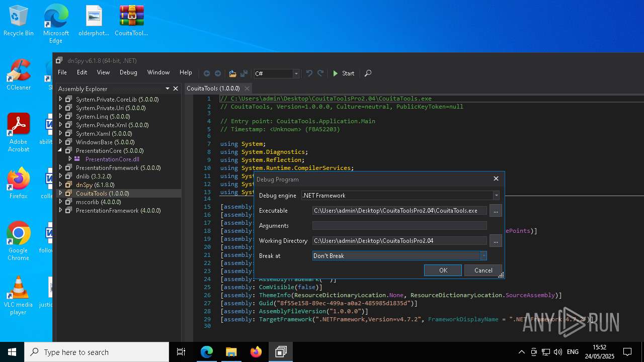This screenshot has width=644, height=362.
Task: Click OK in Debug Program dialog
Action: point(443,270)
